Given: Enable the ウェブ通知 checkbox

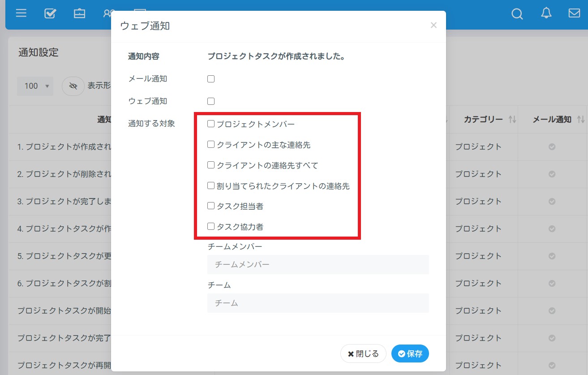Looking at the screenshot, I should [211, 101].
